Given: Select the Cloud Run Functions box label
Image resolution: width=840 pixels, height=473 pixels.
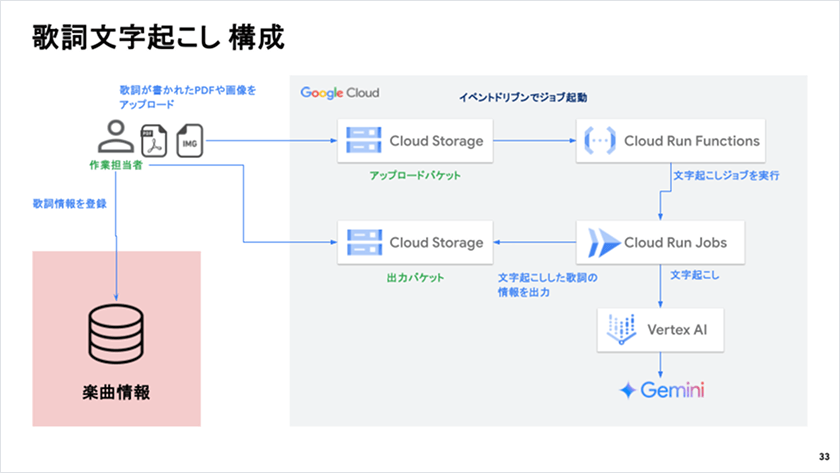Looking at the screenshot, I should coord(692,141).
